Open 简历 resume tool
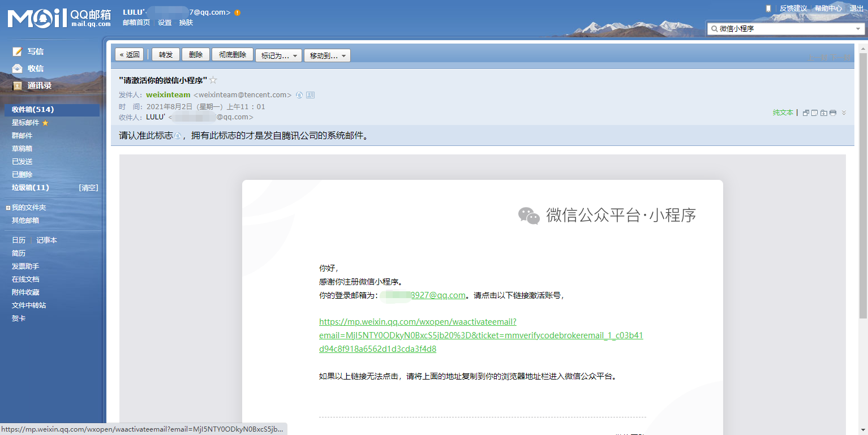868x435 pixels. (x=19, y=253)
